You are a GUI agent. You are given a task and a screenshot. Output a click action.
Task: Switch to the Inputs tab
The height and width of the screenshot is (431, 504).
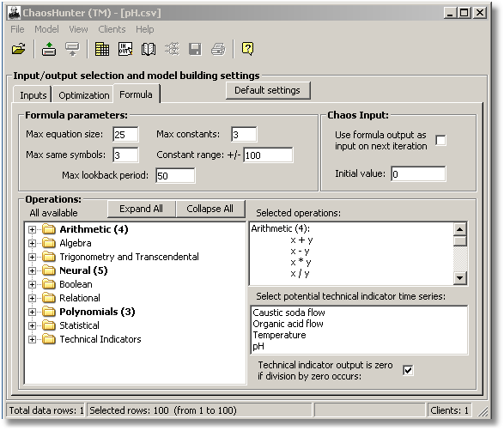point(33,95)
